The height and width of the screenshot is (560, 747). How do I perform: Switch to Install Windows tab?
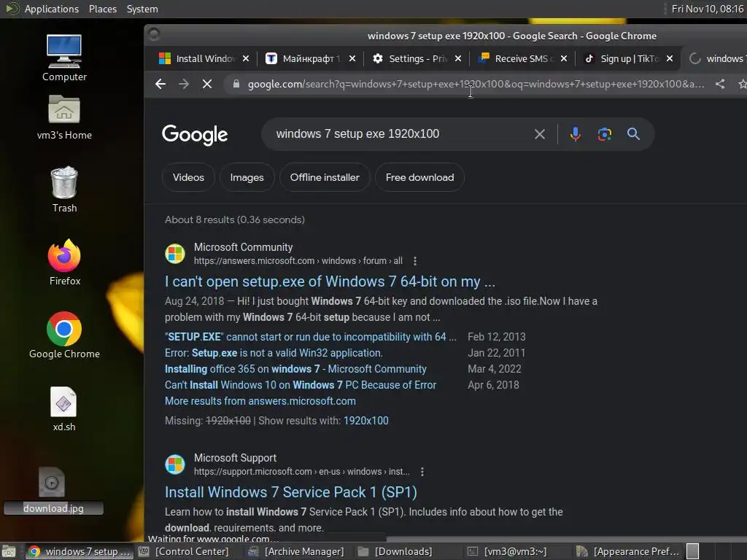tap(204, 58)
